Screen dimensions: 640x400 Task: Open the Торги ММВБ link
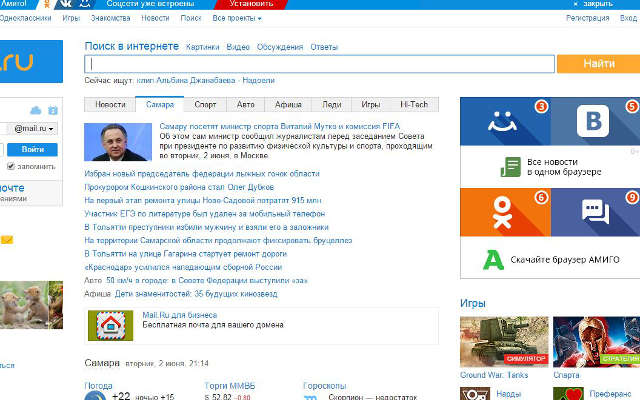pyautogui.click(x=230, y=385)
